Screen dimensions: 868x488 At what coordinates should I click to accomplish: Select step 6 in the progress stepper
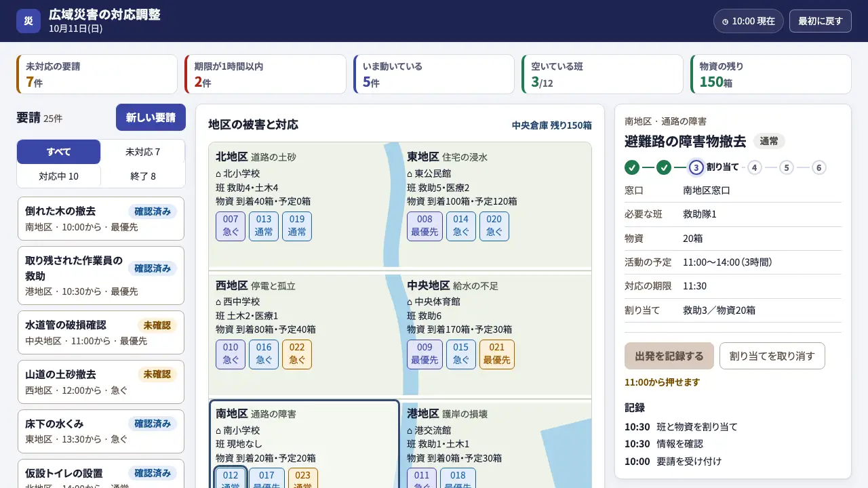point(818,167)
